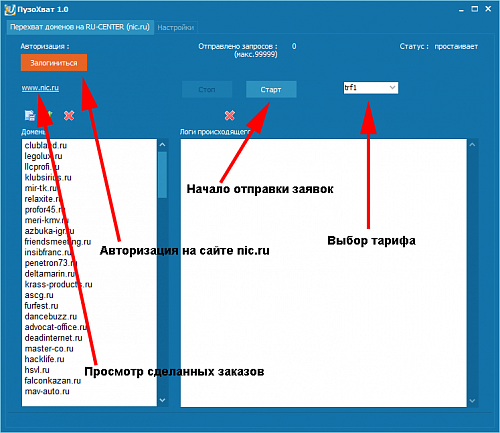Switch to the Настройки tab
The width and height of the screenshot is (500, 433).
point(176,27)
